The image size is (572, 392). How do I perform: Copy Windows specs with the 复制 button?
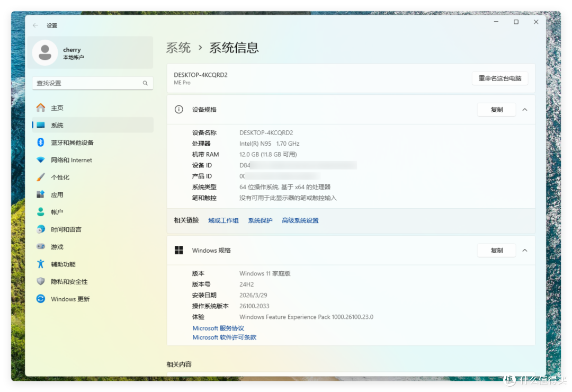pyautogui.click(x=496, y=251)
